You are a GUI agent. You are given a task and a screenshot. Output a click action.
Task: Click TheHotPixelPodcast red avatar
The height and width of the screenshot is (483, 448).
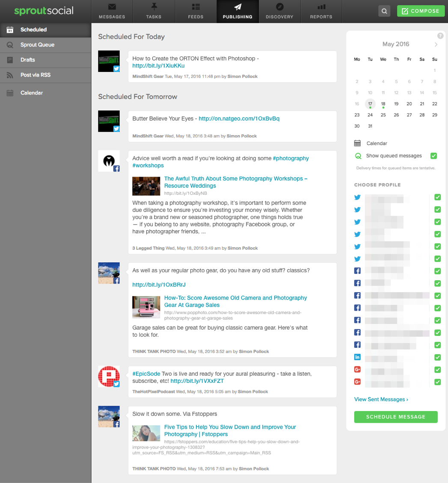click(x=109, y=376)
